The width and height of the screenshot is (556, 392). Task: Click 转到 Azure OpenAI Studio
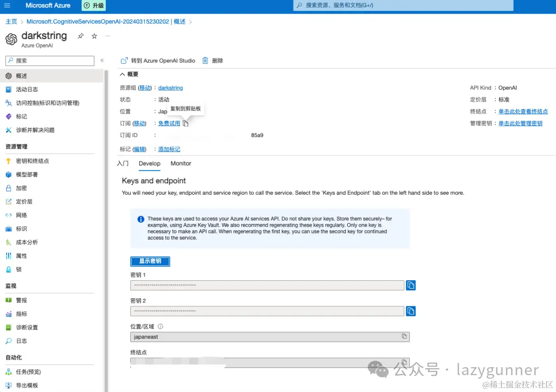pyautogui.click(x=158, y=61)
